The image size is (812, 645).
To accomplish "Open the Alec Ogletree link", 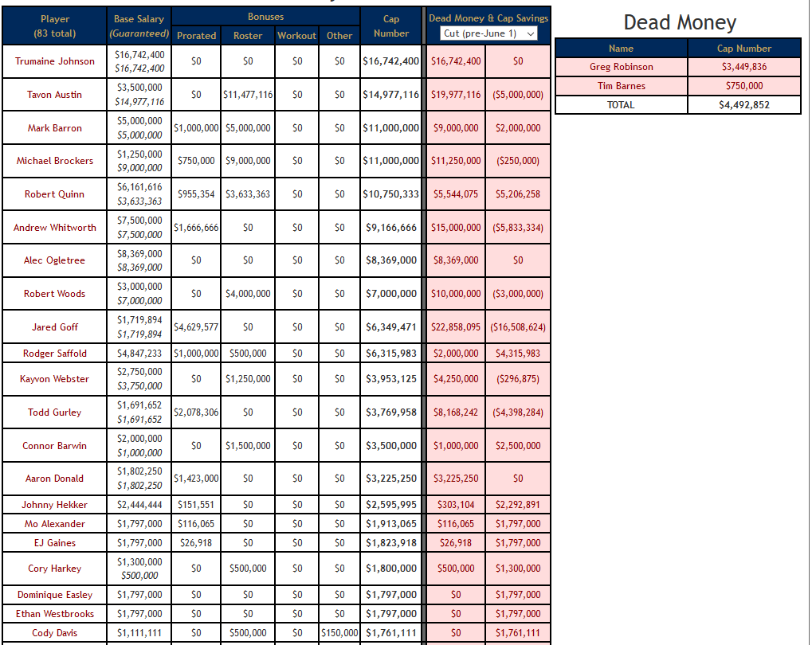I will coord(55,260).
